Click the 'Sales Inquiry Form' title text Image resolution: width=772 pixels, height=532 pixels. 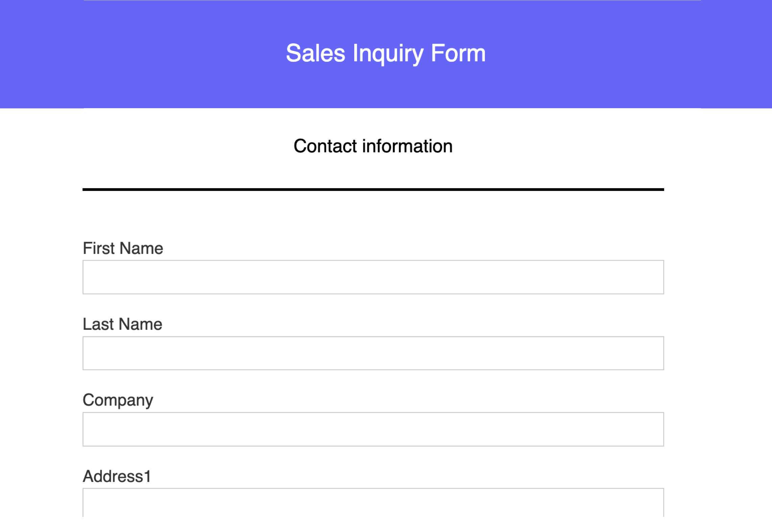pyautogui.click(x=385, y=53)
